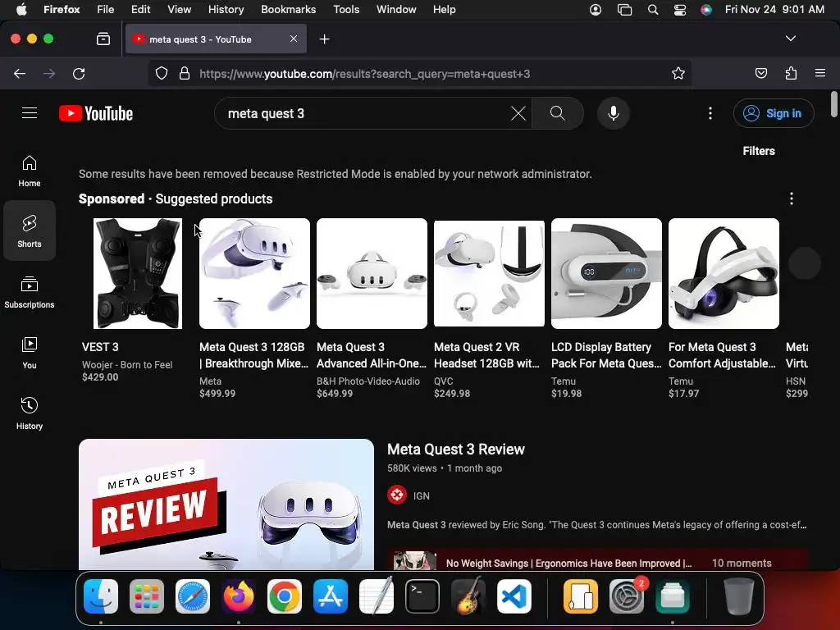This screenshot has width=840, height=630.
Task: Expand the 10 moments section
Action: 742,563
